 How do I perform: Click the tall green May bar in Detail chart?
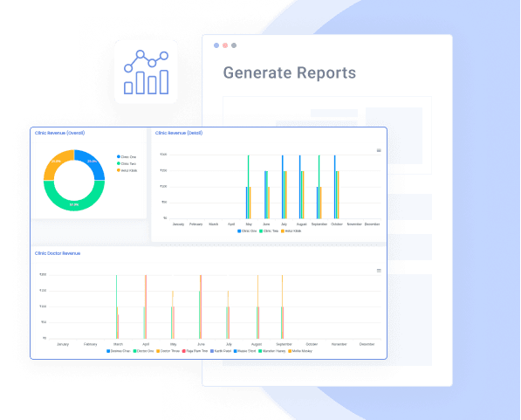(249, 187)
